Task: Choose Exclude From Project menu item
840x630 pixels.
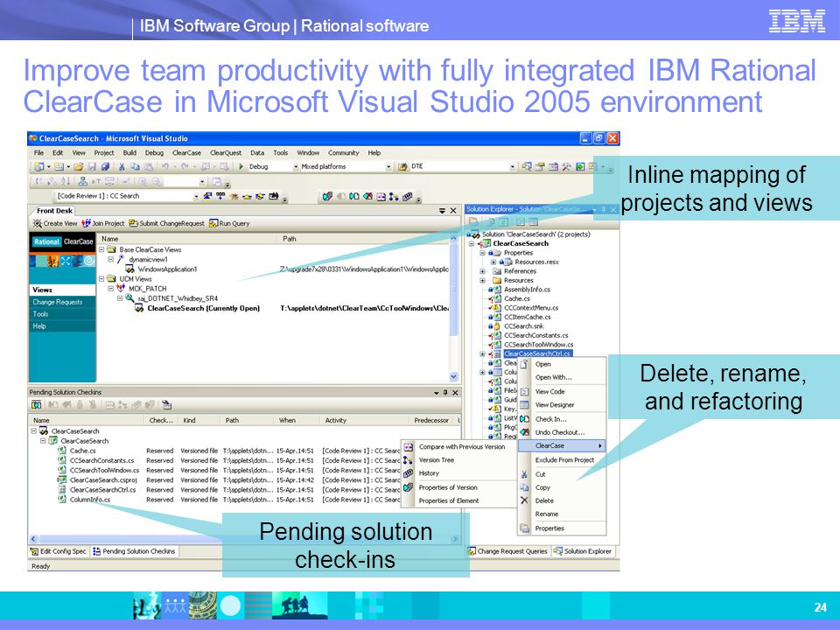Action: [562, 459]
